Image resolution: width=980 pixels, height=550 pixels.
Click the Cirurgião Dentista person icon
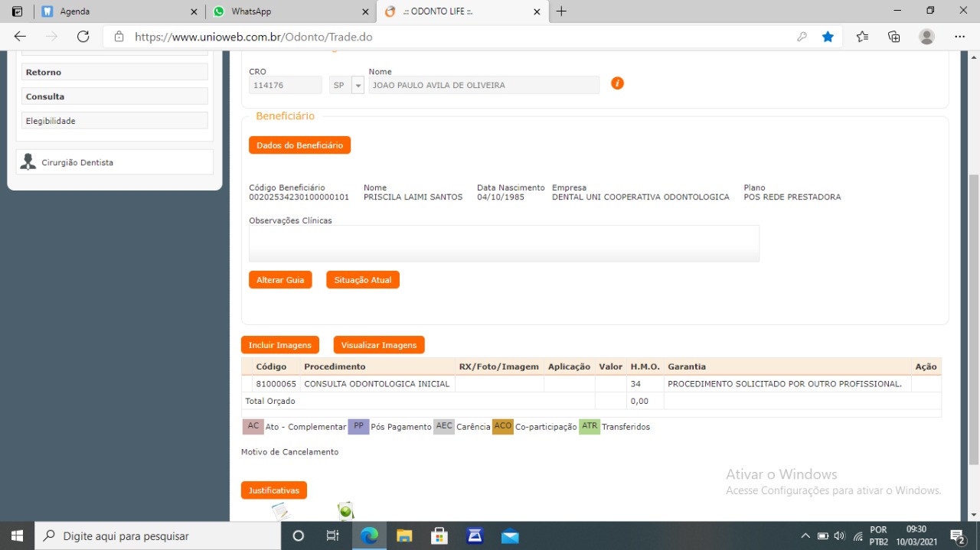click(28, 162)
